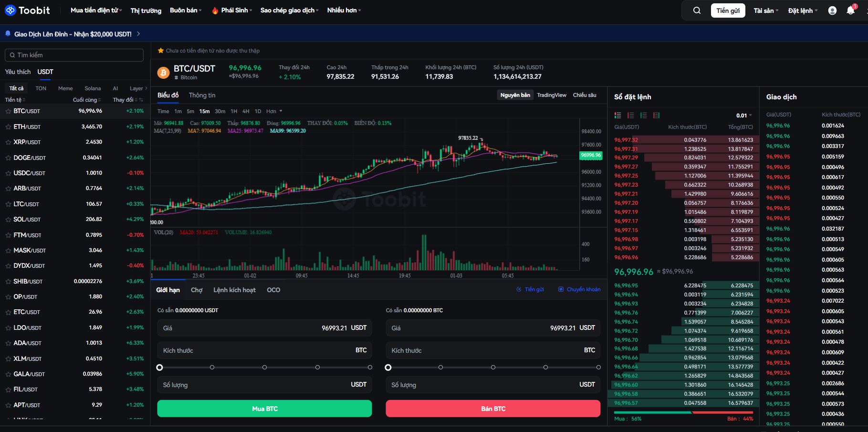868x432 pixels.
Task: Favorite the DOGE/USDT row star
Action: [x=8, y=158]
